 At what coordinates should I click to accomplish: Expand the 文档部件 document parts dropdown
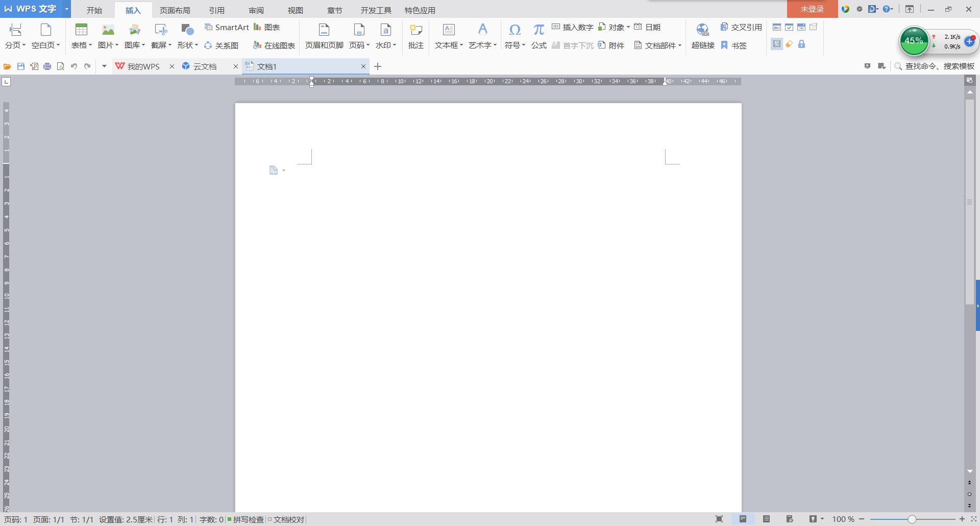[x=680, y=45]
